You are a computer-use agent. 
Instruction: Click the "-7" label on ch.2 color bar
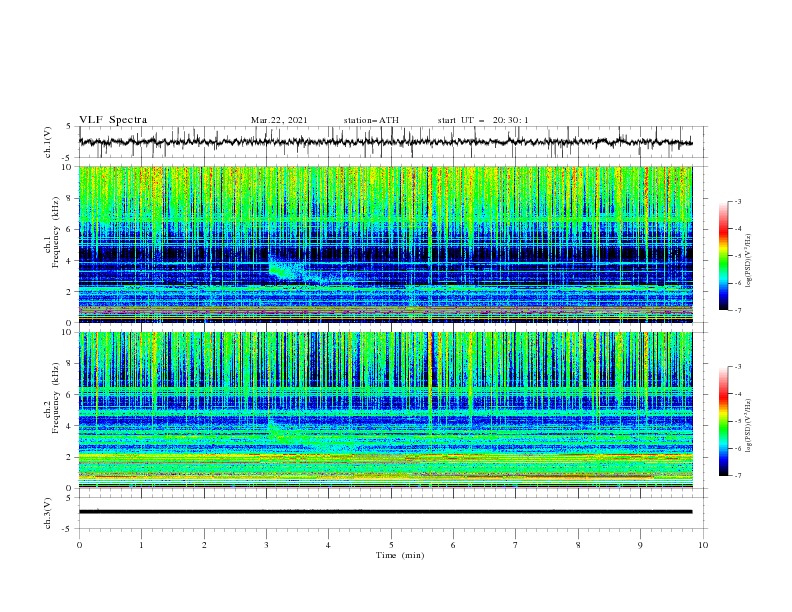(738, 476)
